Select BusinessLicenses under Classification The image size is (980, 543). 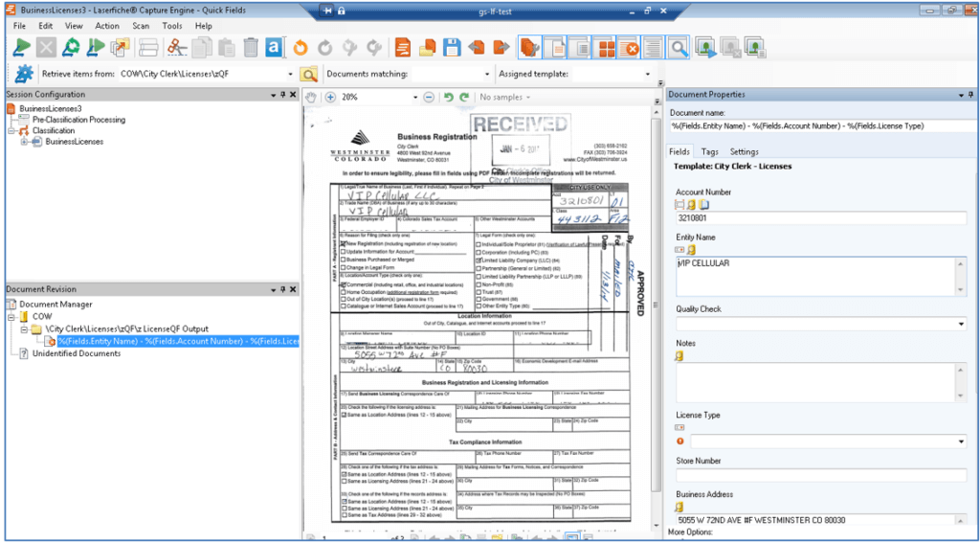point(75,142)
